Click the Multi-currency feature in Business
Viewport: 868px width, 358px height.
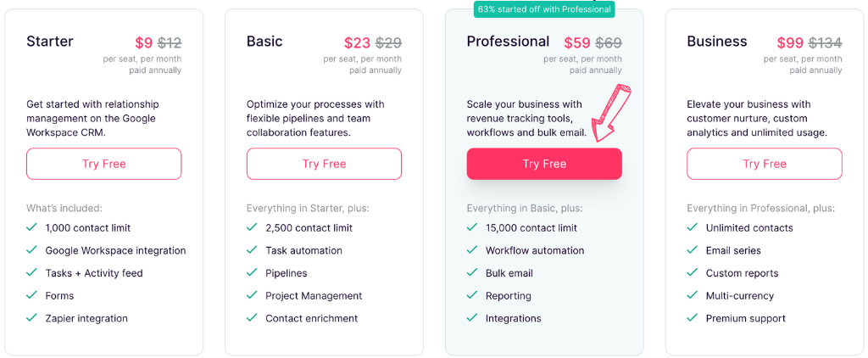[x=739, y=296]
